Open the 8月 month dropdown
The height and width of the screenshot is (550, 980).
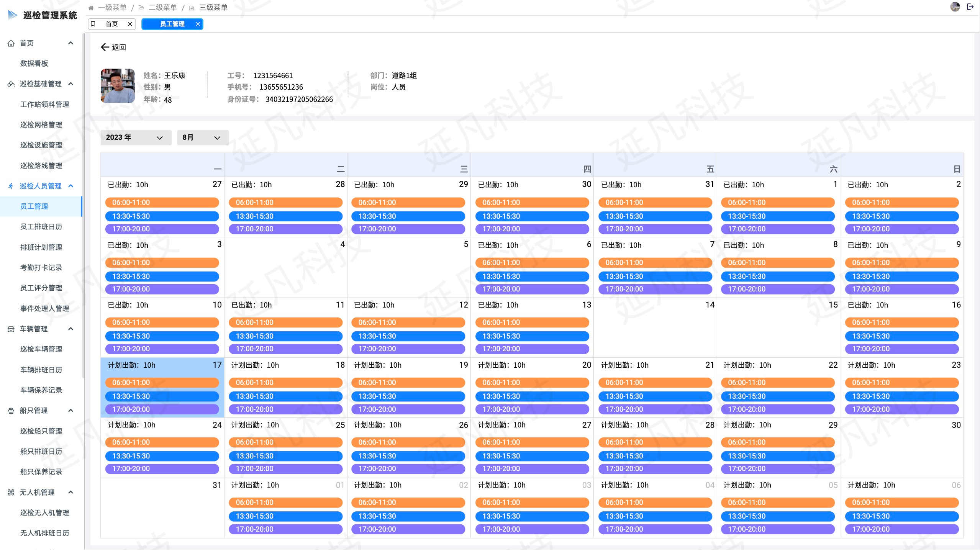[203, 137]
